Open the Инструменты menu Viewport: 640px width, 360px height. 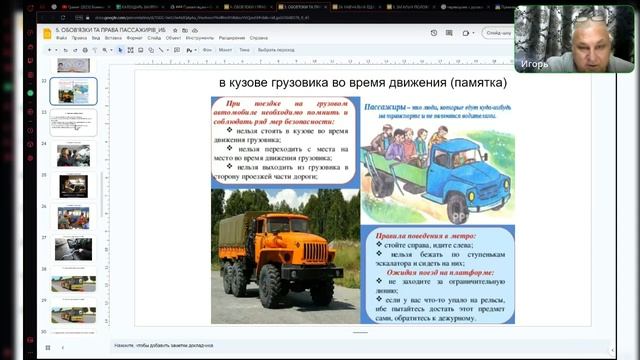[x=200, y=38]
